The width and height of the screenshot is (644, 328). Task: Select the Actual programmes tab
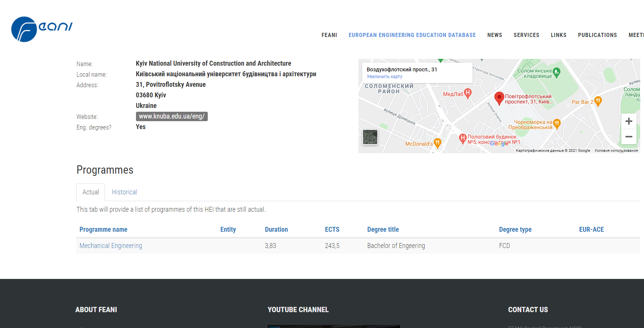(91, 192)
